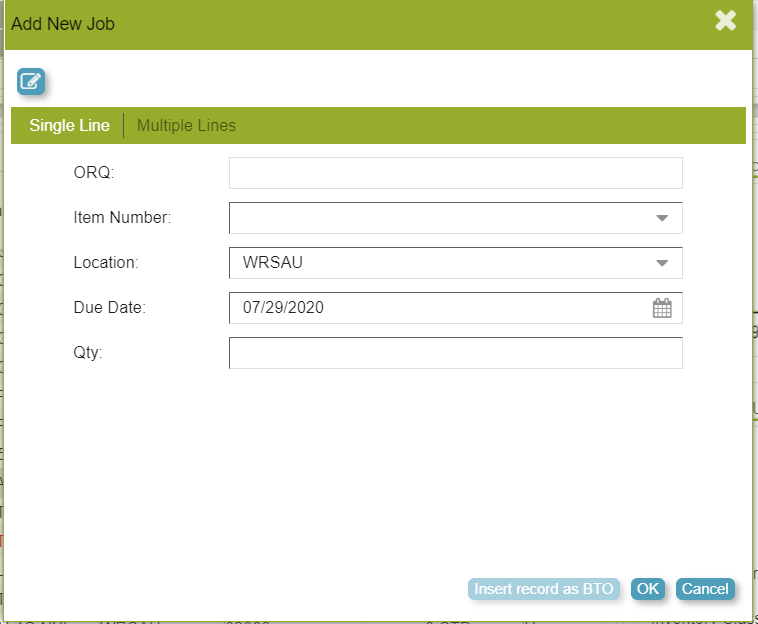Confirm with the OK button
The height and width of the screenshot is (624, 758).
(647, 589)
